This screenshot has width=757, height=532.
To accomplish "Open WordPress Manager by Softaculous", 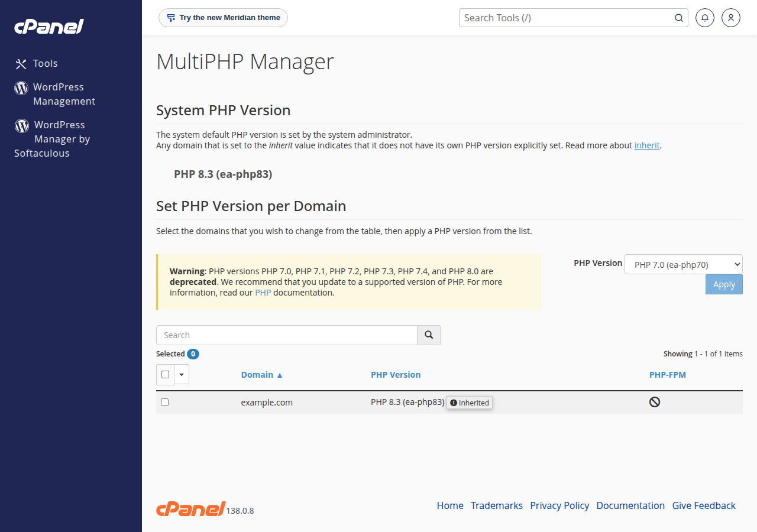I will coord(53,139).
